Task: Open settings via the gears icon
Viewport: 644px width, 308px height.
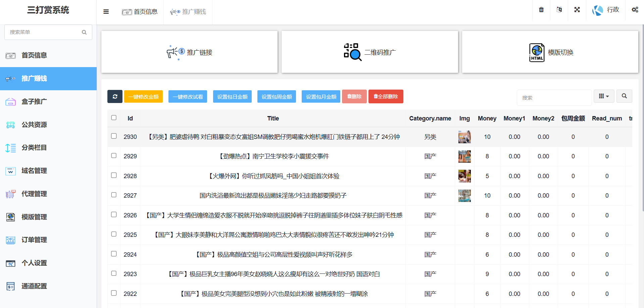Action: (x=635, y=10)
